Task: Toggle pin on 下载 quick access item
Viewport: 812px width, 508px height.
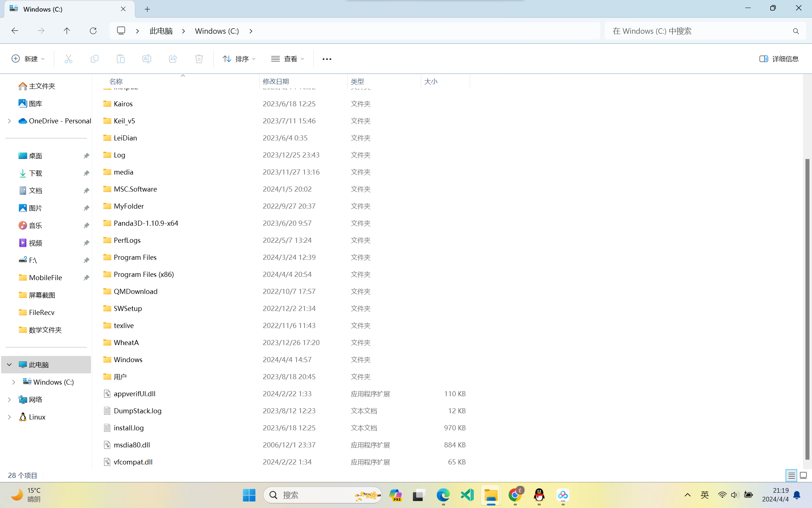Action: click(x=86, y=173)
